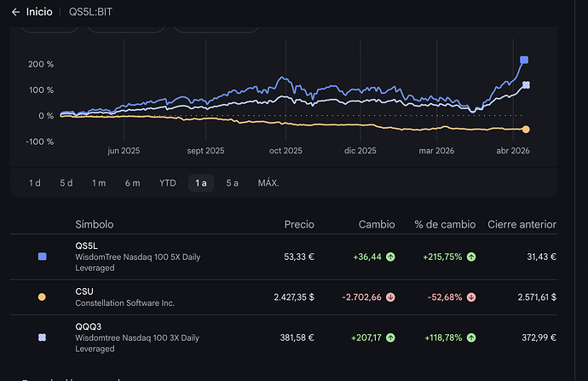Click CSU previous close 2.571,61 $
Screen dimensions: 588x381
pos(537,297)
